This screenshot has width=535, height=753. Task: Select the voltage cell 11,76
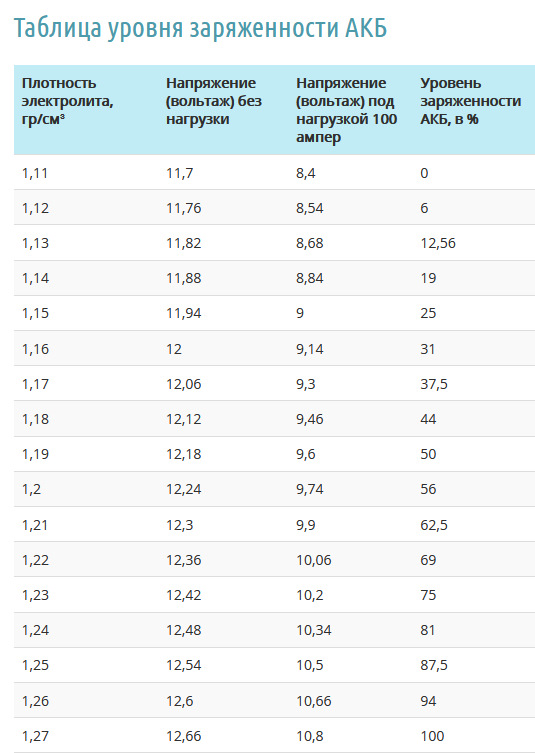coord(183,208)
